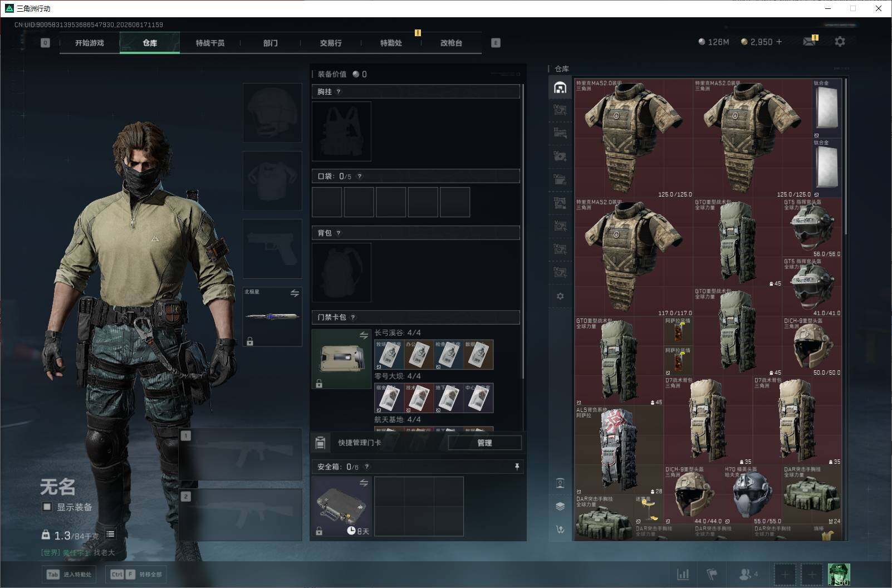Open the stash sidebar settings gear

[560, 296]
